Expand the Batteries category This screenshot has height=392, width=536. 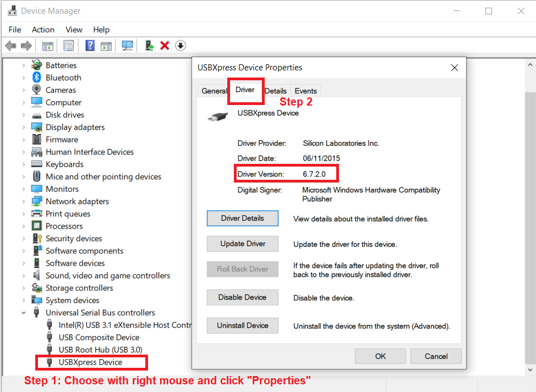pos(23,65)
